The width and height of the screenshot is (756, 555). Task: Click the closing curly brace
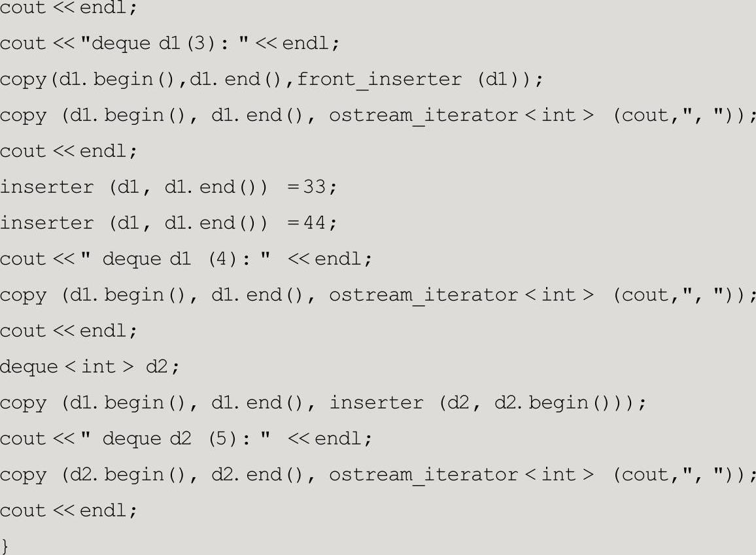point(5,545)
